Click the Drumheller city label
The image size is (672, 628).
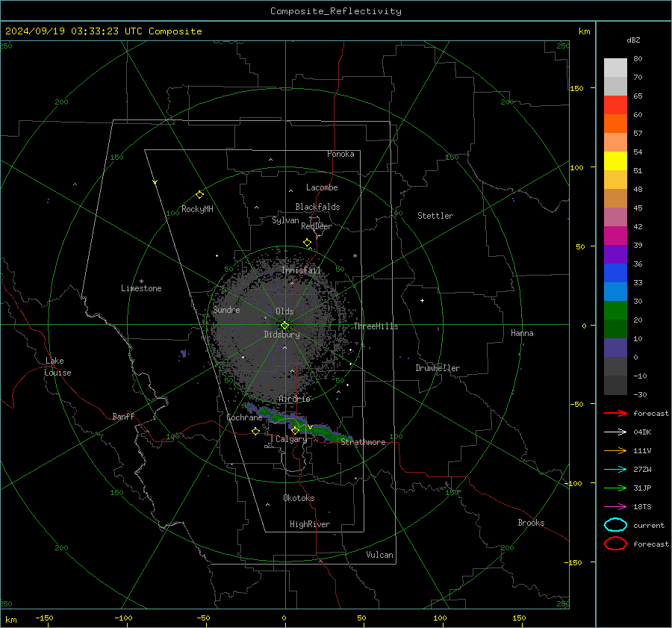(438, 368)
